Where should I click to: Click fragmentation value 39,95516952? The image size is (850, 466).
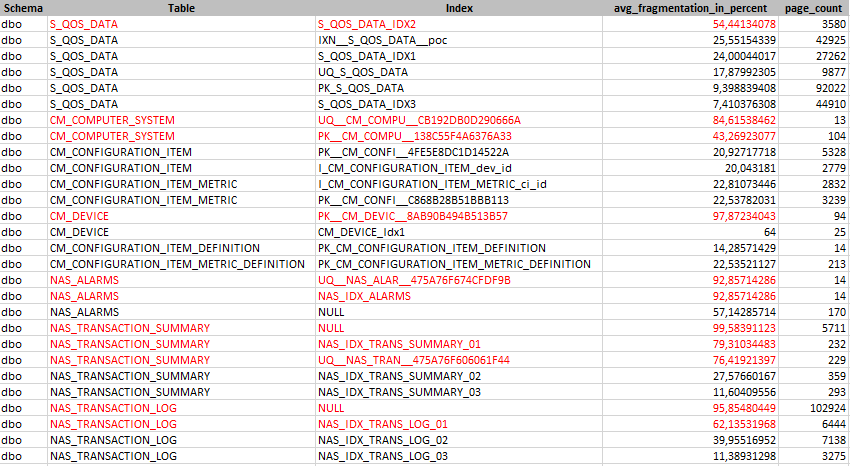point(690,440)
